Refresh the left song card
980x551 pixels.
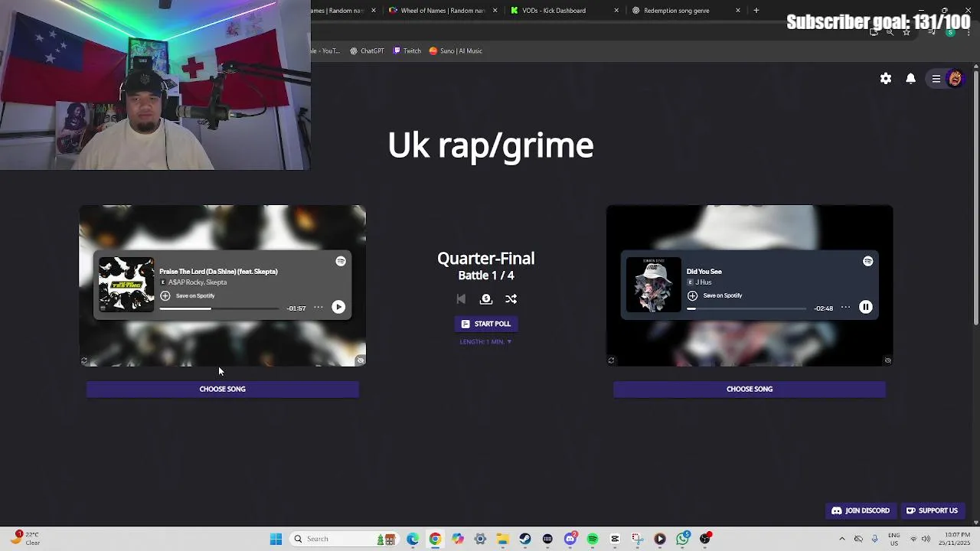84,360
